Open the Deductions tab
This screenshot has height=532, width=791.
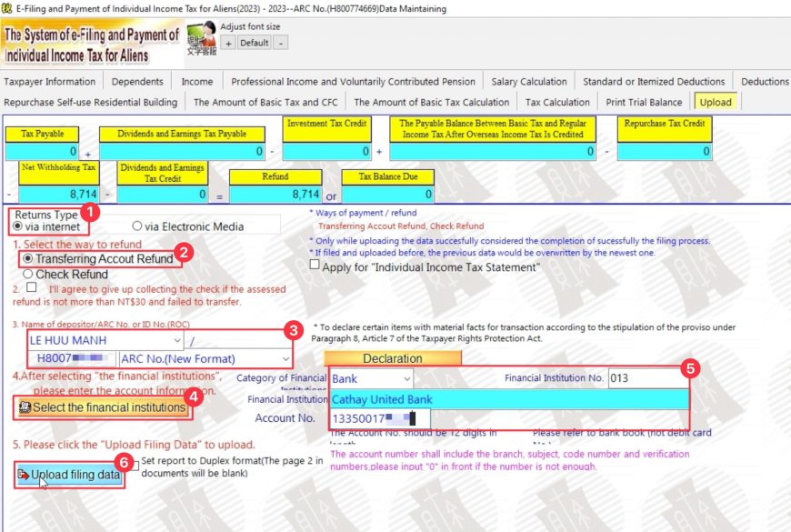tap(765, 82)
